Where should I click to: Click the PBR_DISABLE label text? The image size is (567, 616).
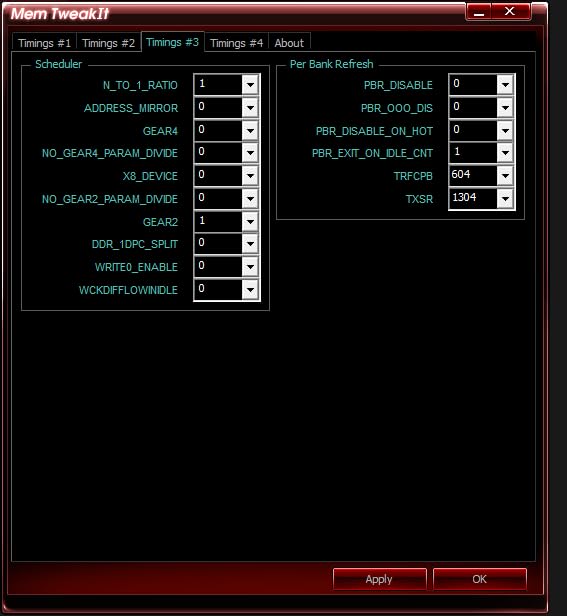[398, 85]
